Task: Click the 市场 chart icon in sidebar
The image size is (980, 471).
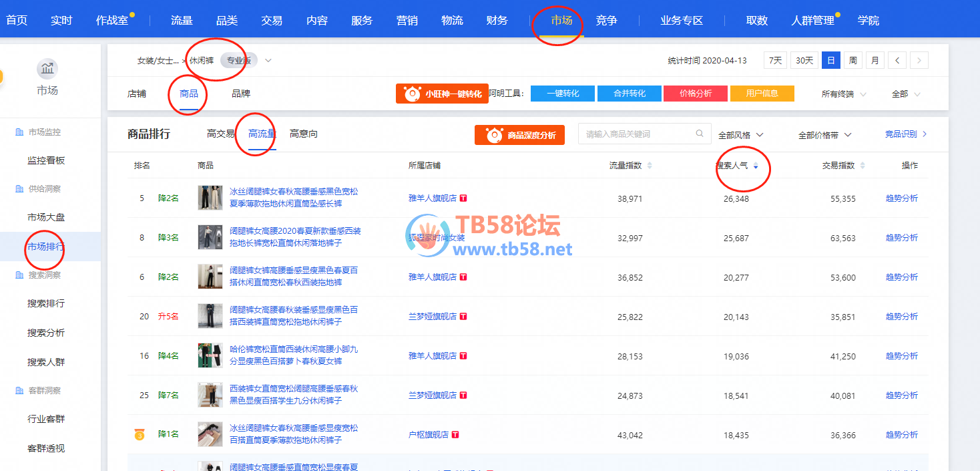Action: coord(47,68)
